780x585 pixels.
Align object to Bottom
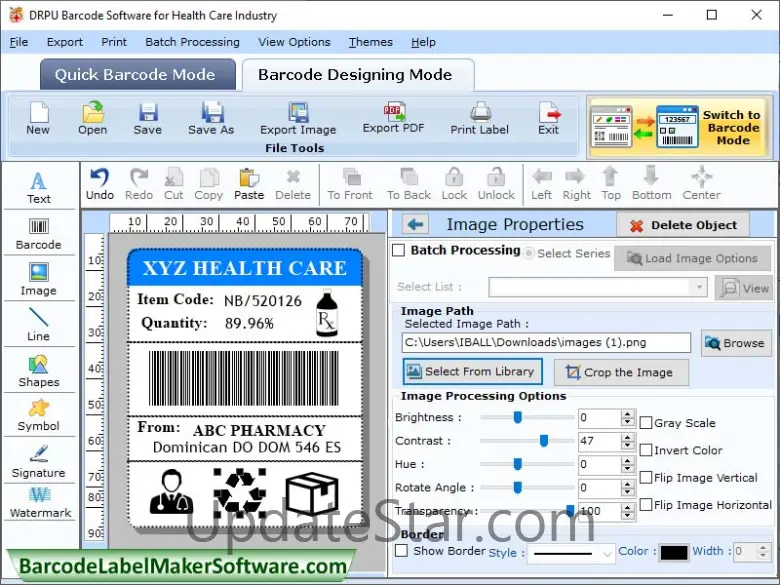(x=652, y=184)
